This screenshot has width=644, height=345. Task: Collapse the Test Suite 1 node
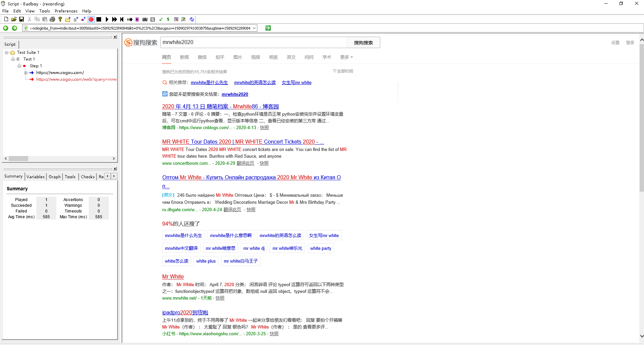(6, 52)
